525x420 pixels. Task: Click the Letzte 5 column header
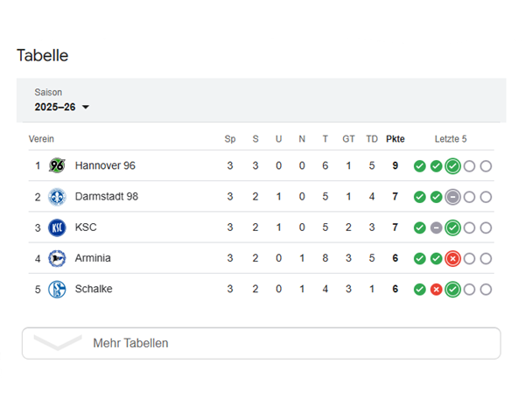point(451,139)
